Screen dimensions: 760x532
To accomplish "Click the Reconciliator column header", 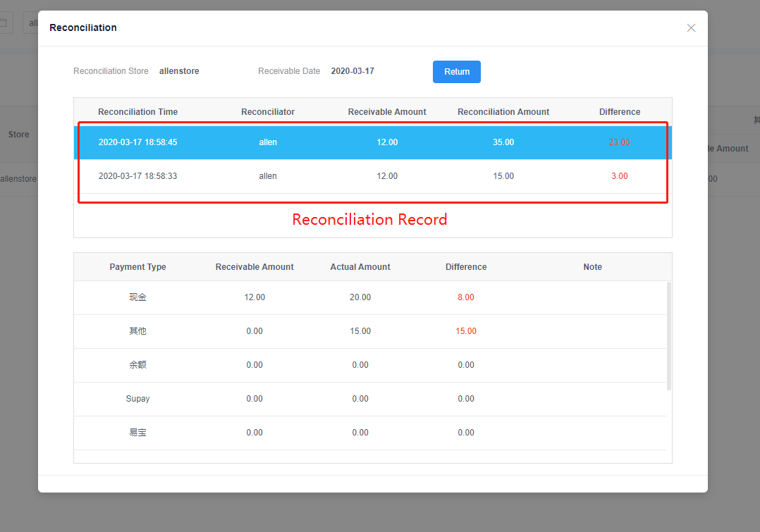I will click(x=268, y=112).
